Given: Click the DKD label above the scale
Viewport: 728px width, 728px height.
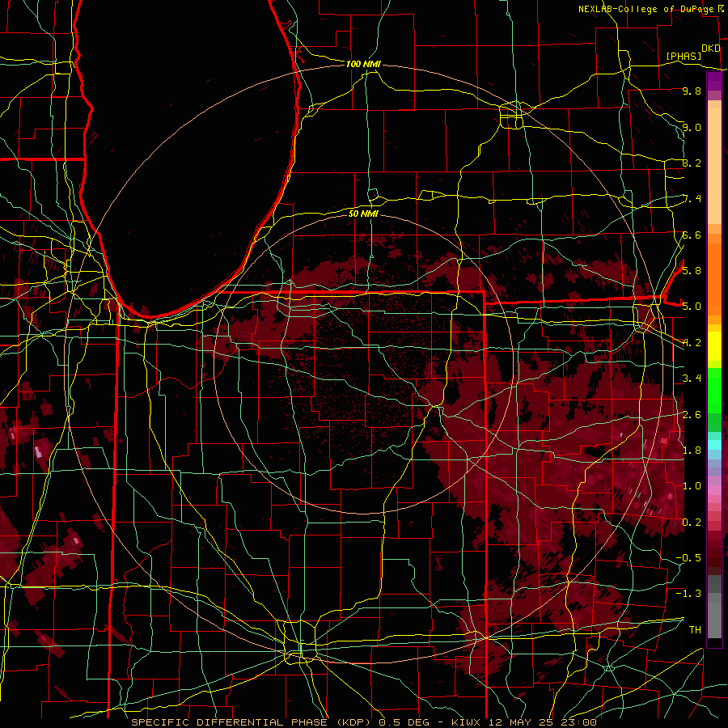Looking at the screenshot, I should click(711, 49).
